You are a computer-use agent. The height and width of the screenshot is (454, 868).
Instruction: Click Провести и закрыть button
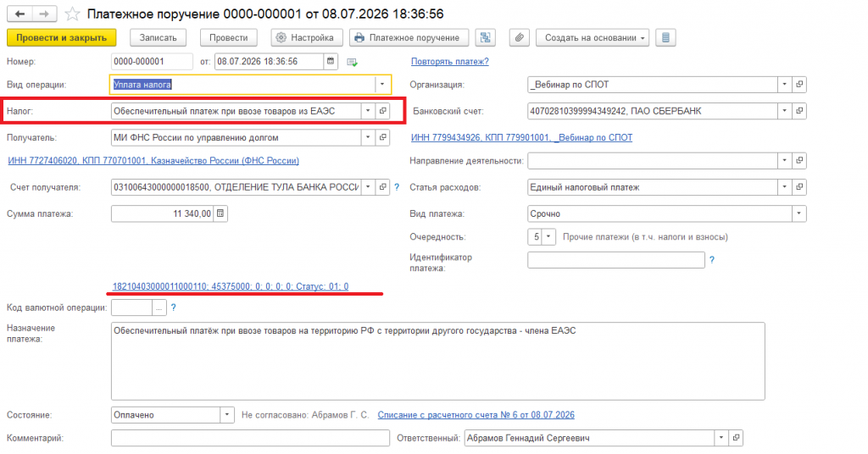pyautogui.click(x=61, y=37)
